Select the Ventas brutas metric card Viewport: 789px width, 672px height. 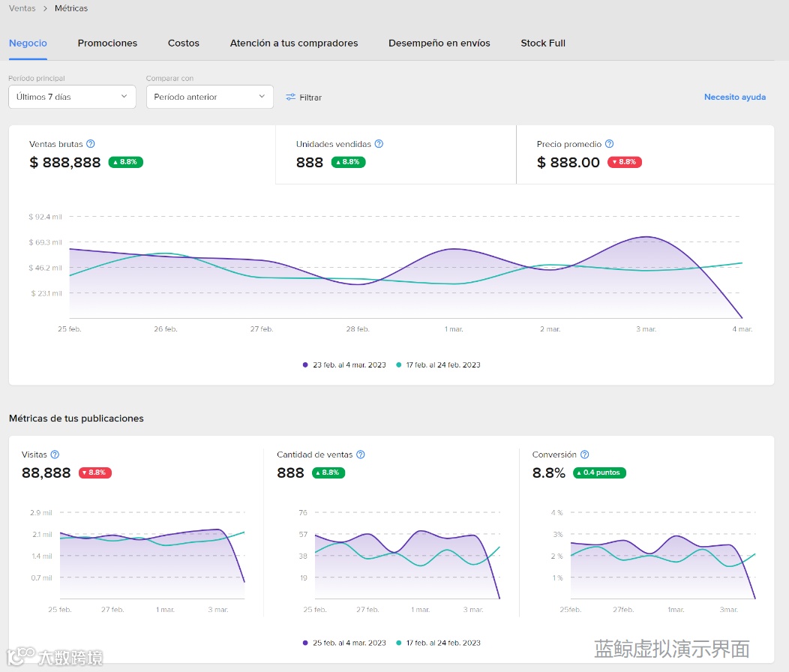142,154
